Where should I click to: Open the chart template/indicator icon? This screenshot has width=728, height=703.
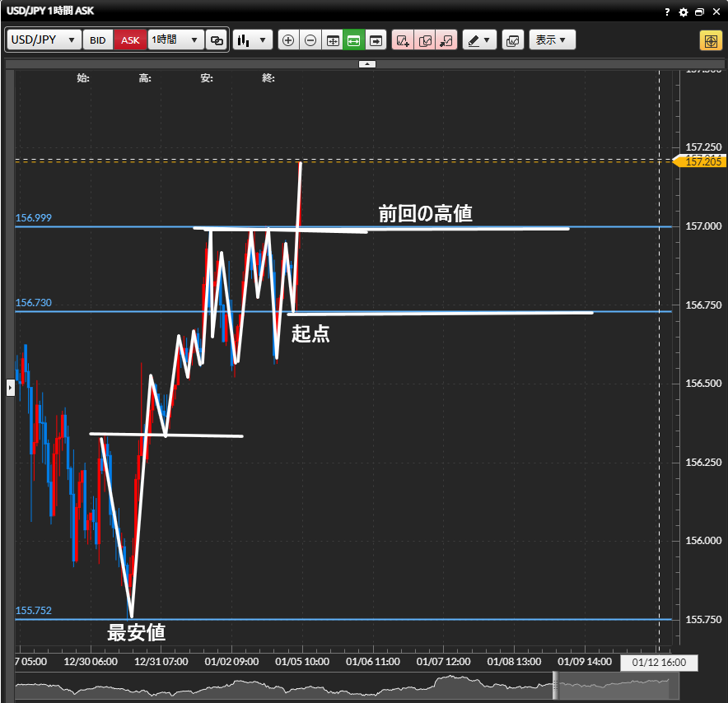pyautogui.click(x=512, y=40)
